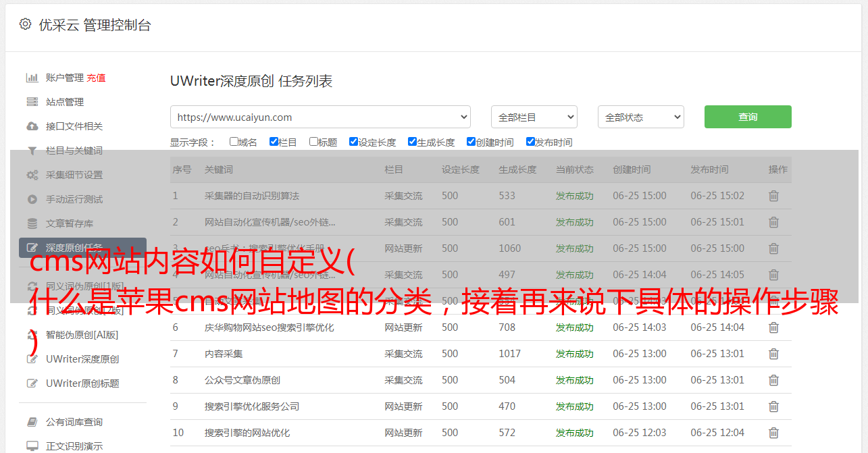Image resolution: width=868 pixels, height=453 pixels.
Task: Click the 文章暂存库 database icon
Action: tap(32, 223)
